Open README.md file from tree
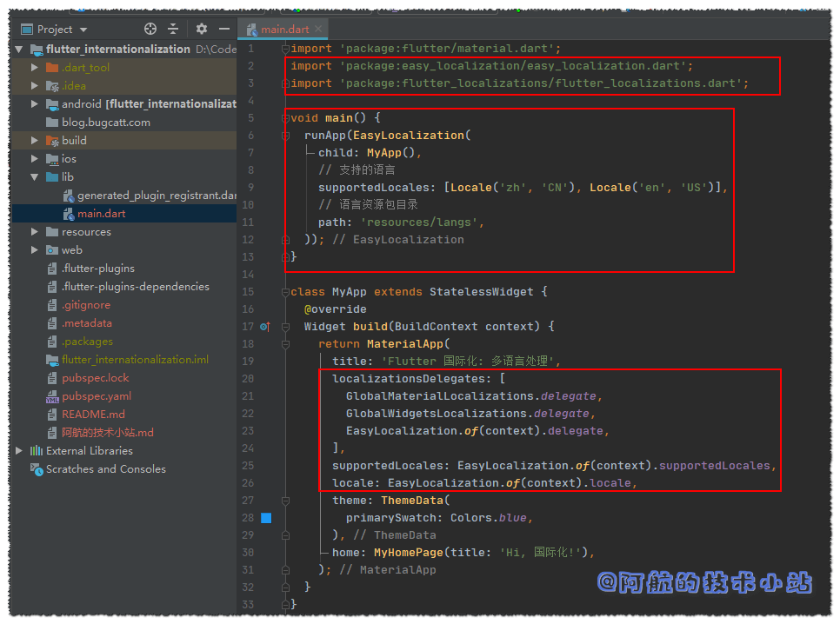The height and width of the screenshot is (624, 840). [93, 415]
